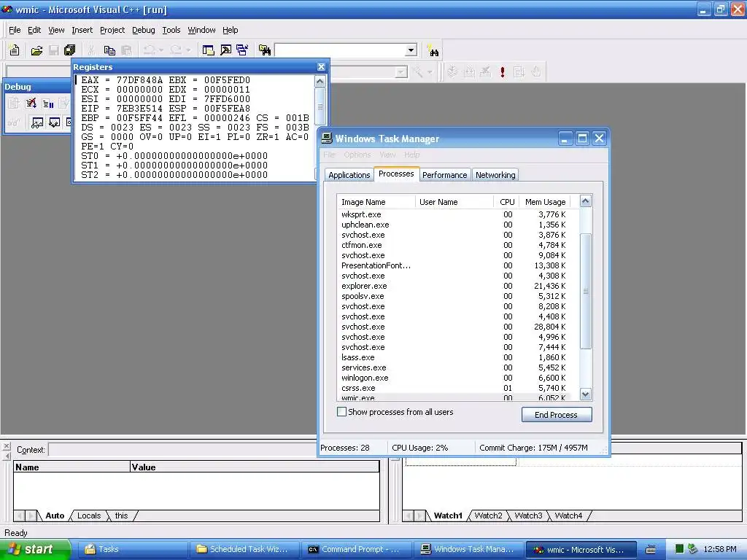The height and width of the screenshot is (560, 747).
Task: Switch to the Applications tab
Action: pos(349,175)
